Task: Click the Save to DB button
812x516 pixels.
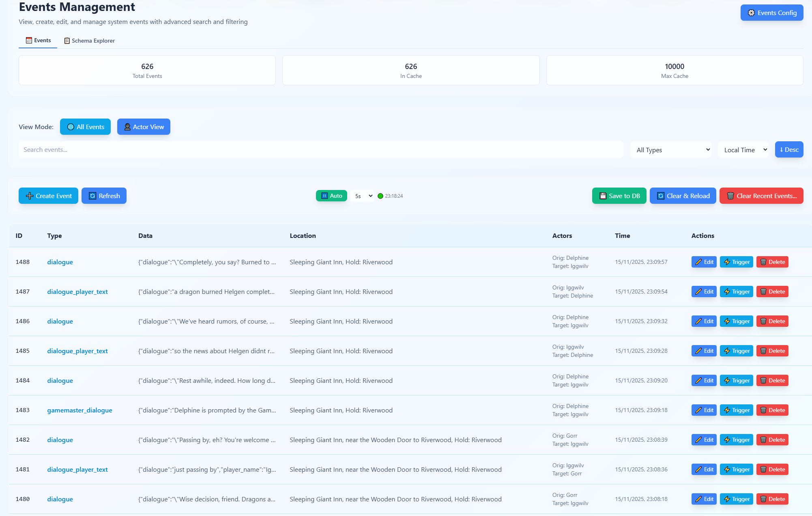Action: click(x=619, y=196)
